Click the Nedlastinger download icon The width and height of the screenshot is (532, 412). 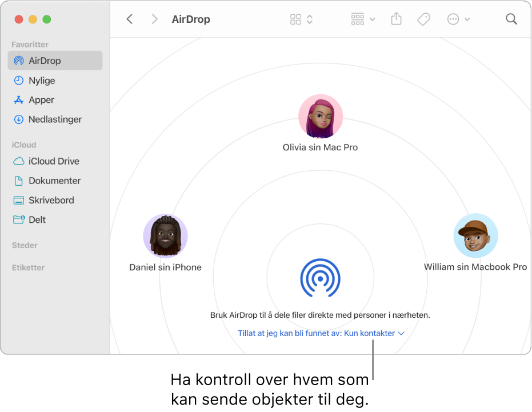click(19, 119)
